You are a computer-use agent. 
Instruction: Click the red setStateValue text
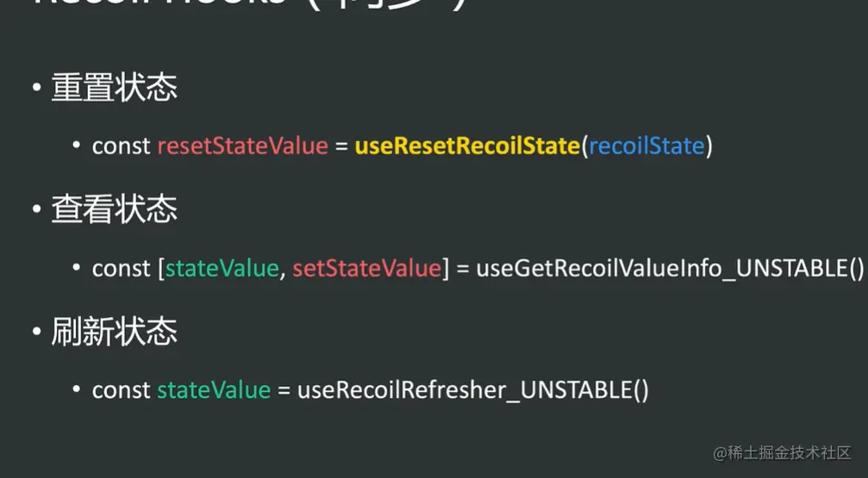366,269
